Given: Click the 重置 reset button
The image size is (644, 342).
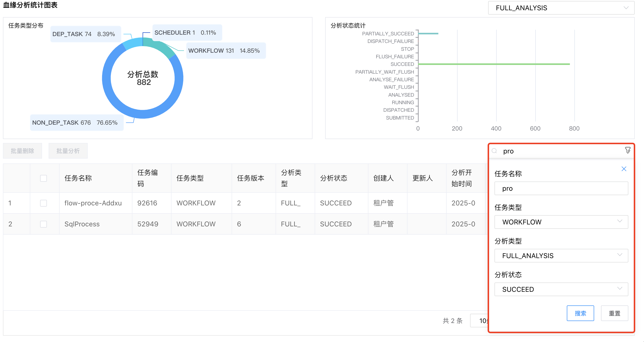Looking at the screenshot, I should 614,313.
